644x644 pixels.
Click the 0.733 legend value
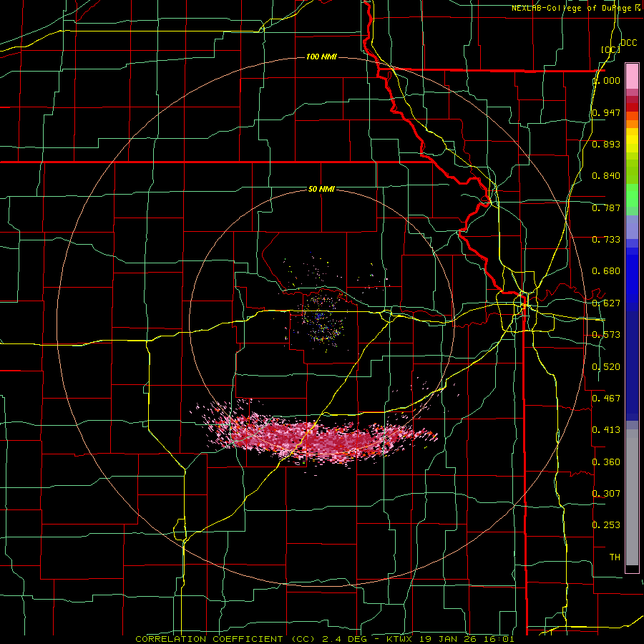[x=606, y=240]
